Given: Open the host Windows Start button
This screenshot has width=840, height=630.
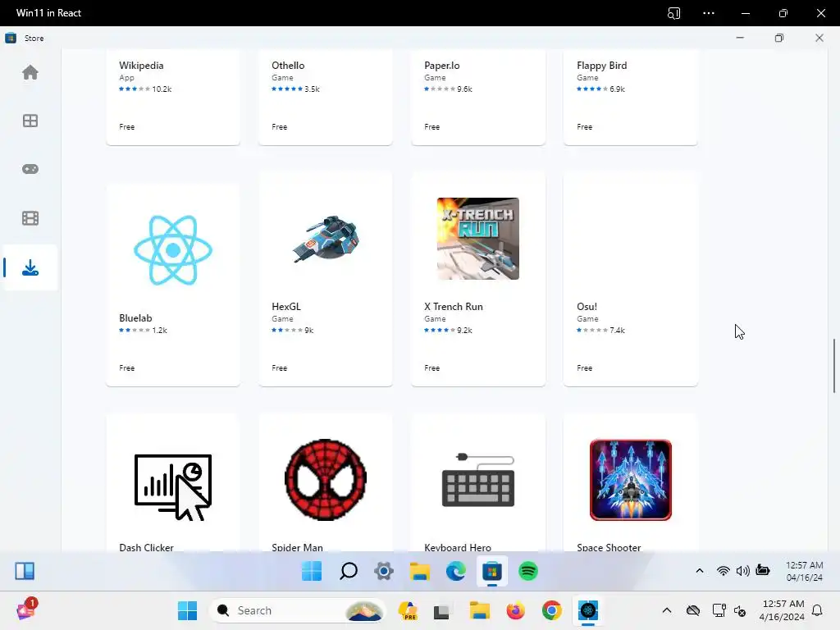Looking at the screenshot, I should pyautogui.click(x=187, y=610).
